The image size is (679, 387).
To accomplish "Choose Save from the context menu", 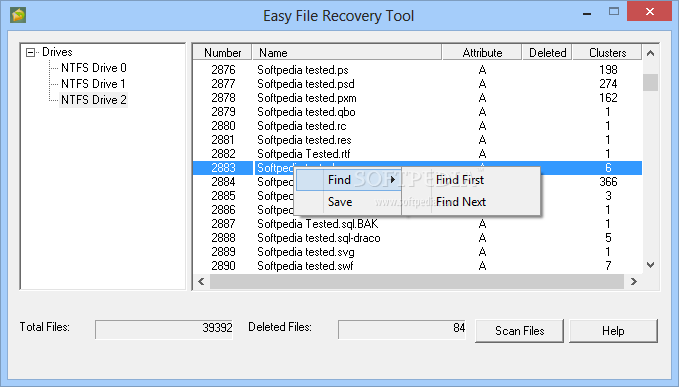I will (x=348, y=202).
